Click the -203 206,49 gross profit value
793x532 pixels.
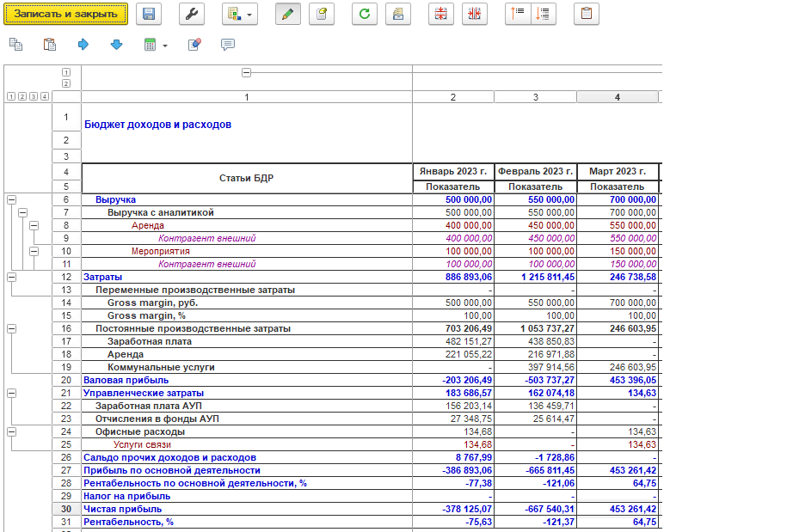467,380
